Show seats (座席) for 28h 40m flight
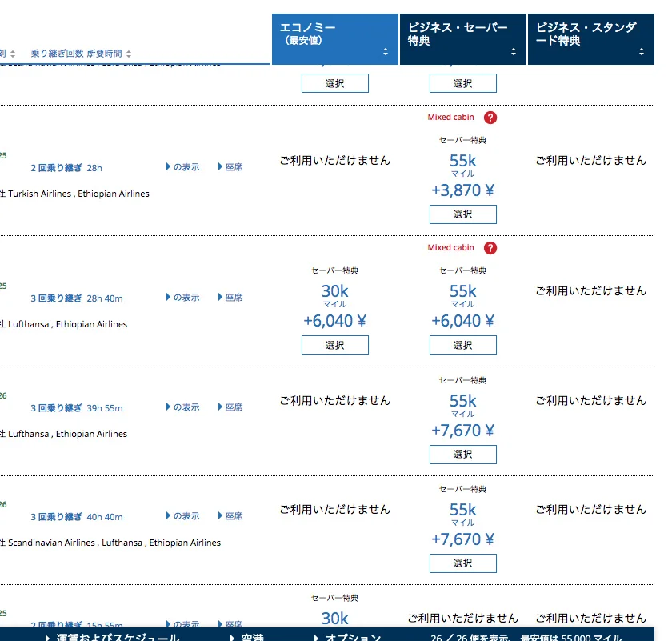Image resolution: width=672 pixels, height=641 pixels. coord(230,297)
